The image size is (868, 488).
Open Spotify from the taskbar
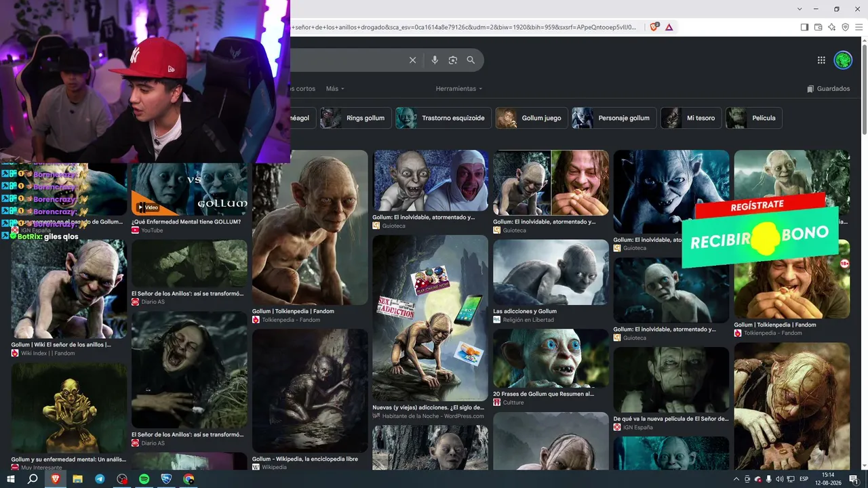[144, 479]
